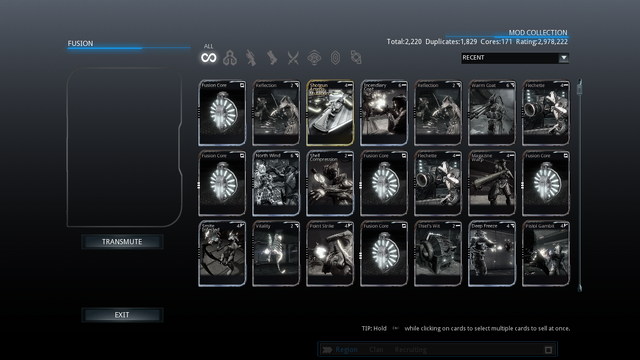Click the Total:2,220 statistic
The image size is (640, 360).
click(x=404, y=42)
